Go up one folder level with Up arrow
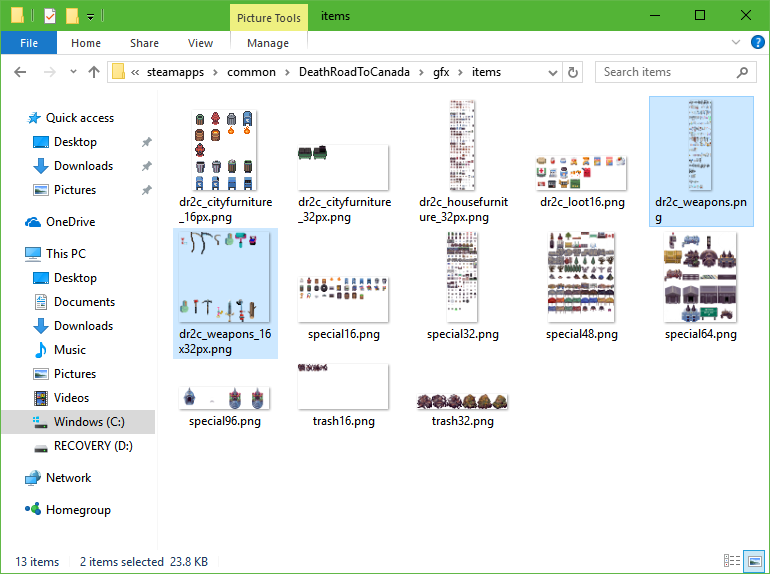Viewport: 770px width, 574px height. pos(94,72)
